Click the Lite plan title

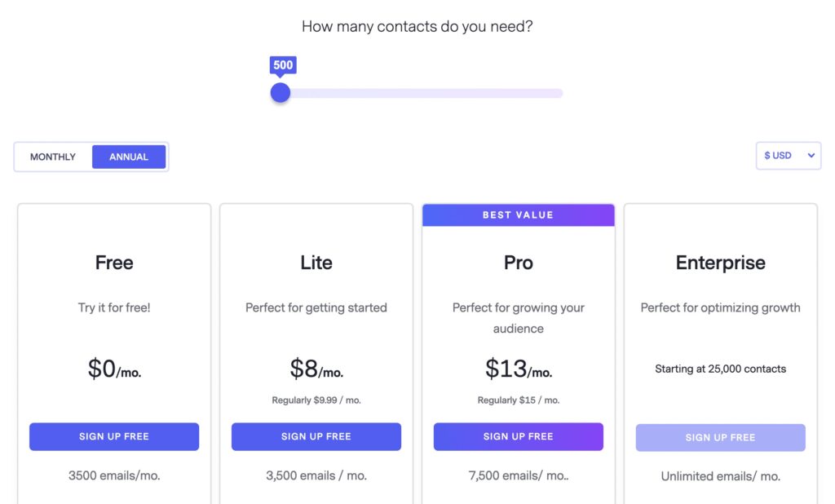[x=316, y=263]
